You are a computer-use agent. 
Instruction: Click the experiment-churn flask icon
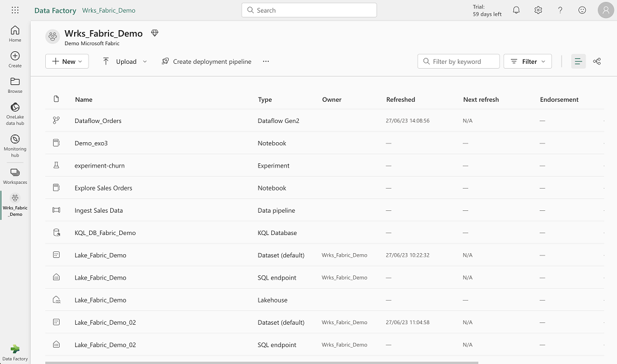click(56, 165)
